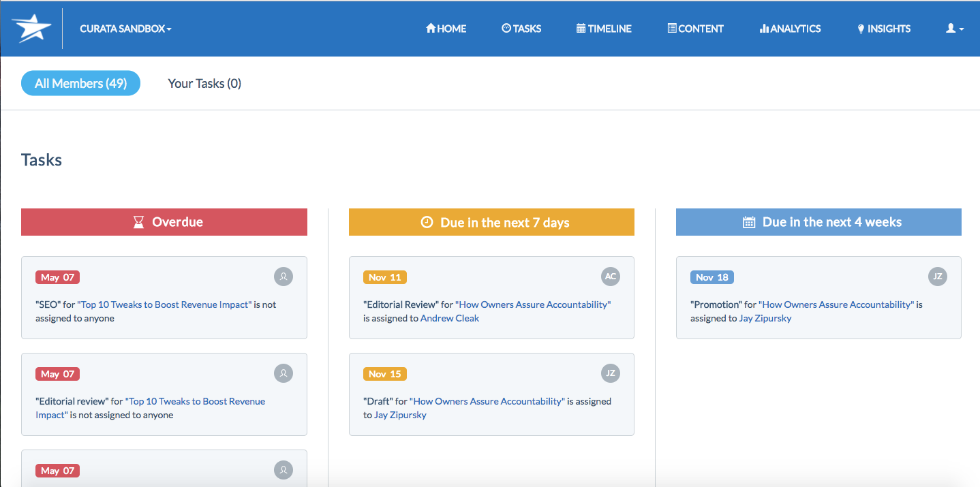Image resolution: width=980 pixels, height=487 pixels.
Task: Open the Tasks menu item
Action: [521, 29]
